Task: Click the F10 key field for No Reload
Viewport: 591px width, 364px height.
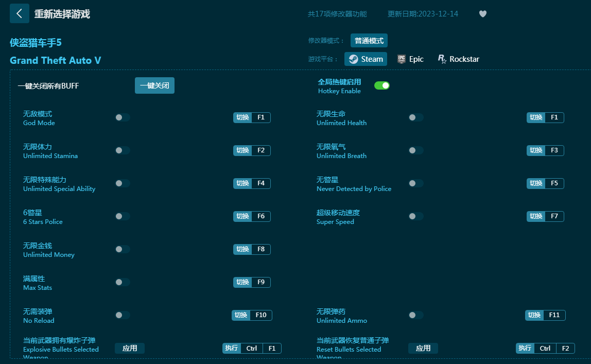Action: pyautogui.click(x=261, y=315)
